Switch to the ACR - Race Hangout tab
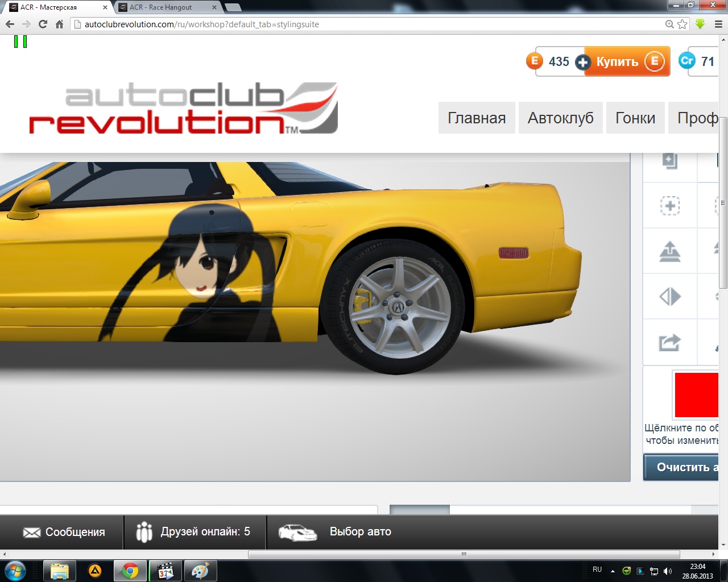Screen dimensions: 728x582 [x=165, y=7]
